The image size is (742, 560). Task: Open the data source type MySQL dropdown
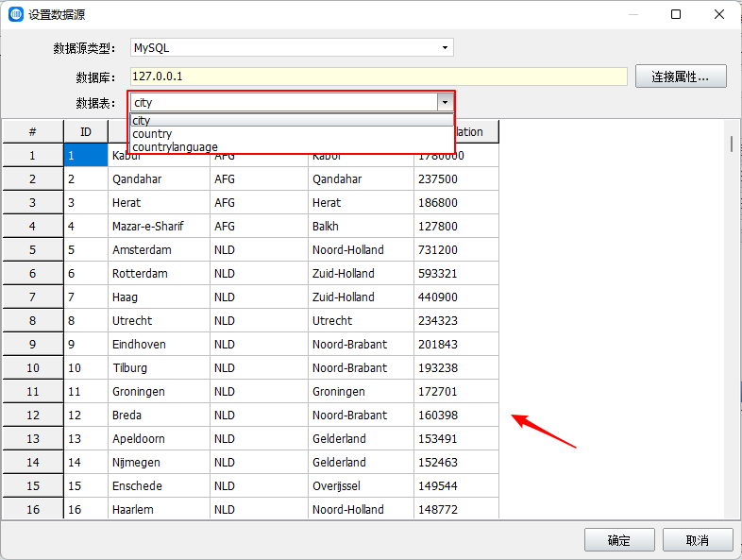pos(292,47)
